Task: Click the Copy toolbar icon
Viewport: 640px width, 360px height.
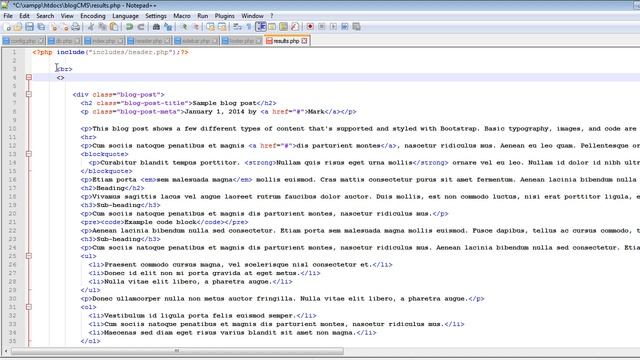Action: (x=102, y=27)
